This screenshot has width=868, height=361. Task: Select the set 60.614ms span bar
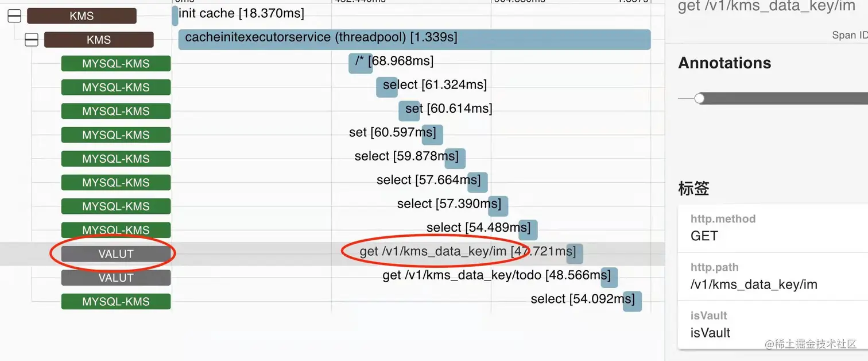pos(409,110)
